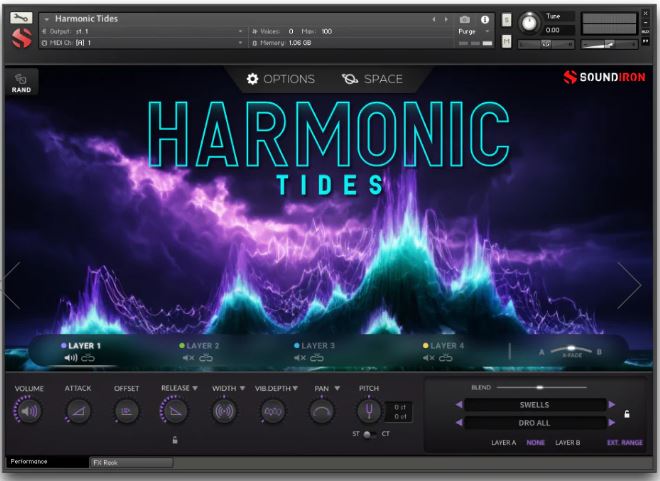Click the camera snapshot icon
The image size is (660, 481).
[x=465, y=19]
